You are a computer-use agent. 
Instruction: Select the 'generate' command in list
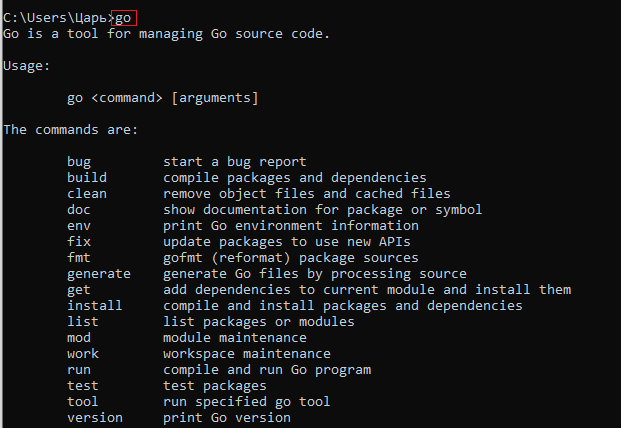point(99,274)
